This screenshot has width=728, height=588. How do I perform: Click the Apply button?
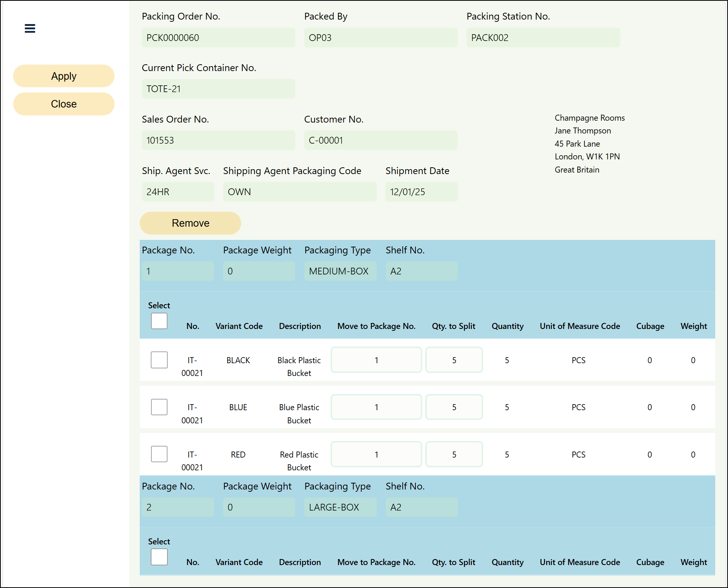click(64, 76)
